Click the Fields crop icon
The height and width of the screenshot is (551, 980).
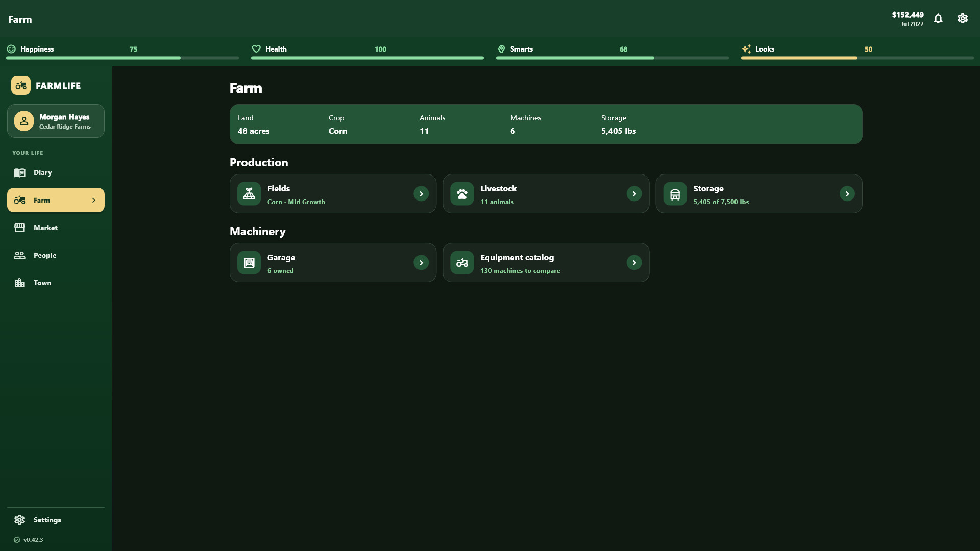coord(249,194)
